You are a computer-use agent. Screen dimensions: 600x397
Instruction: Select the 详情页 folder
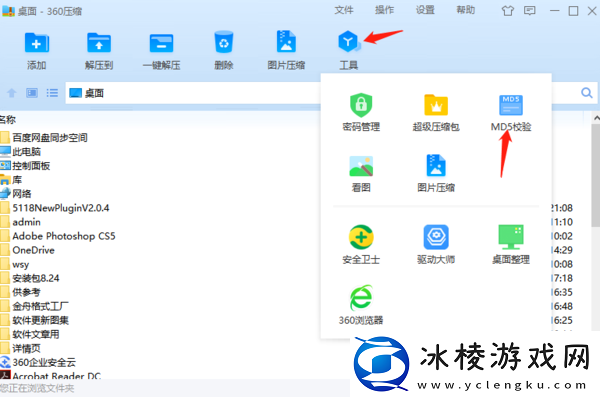[x=21, y=348]
